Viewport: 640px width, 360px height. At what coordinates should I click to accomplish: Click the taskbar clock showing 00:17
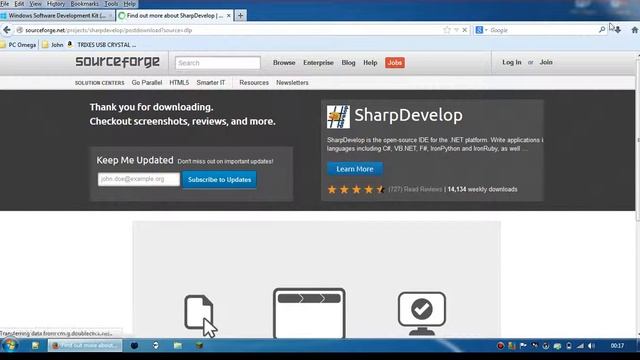617,346
